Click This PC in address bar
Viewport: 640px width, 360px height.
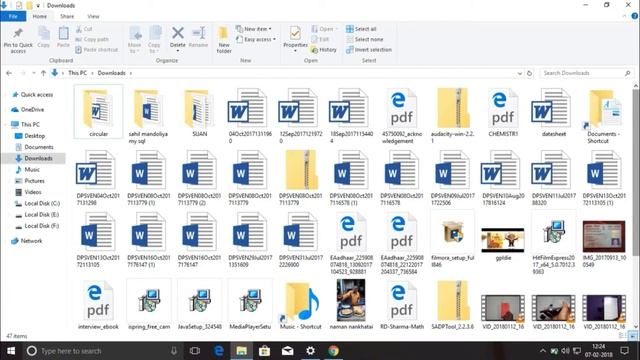(78, 73)
